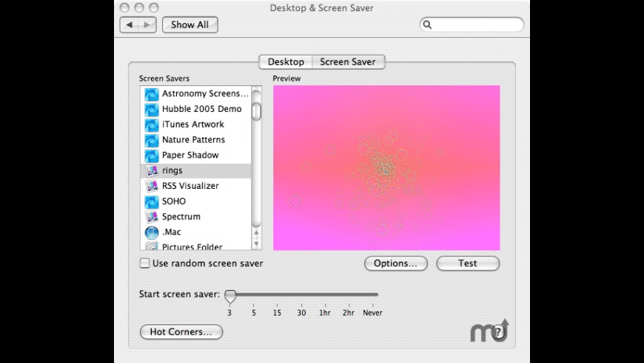Click the SOHO swirl icon
644x363 pixels.
152,202
